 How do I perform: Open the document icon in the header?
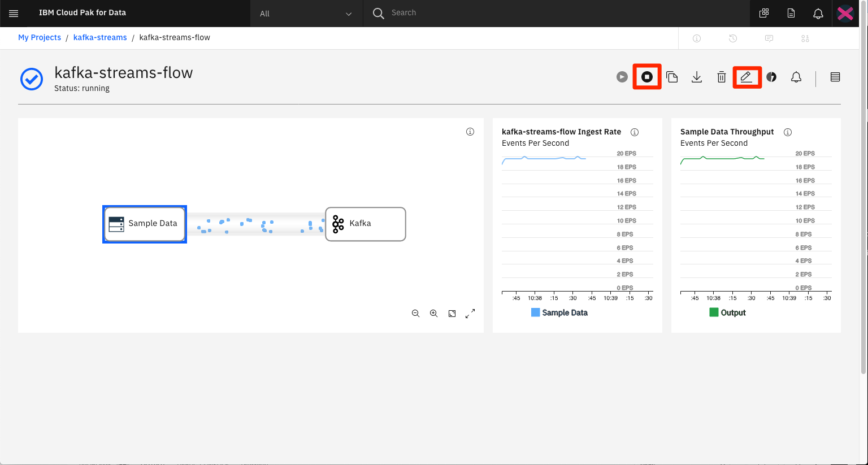click(791, 13)
